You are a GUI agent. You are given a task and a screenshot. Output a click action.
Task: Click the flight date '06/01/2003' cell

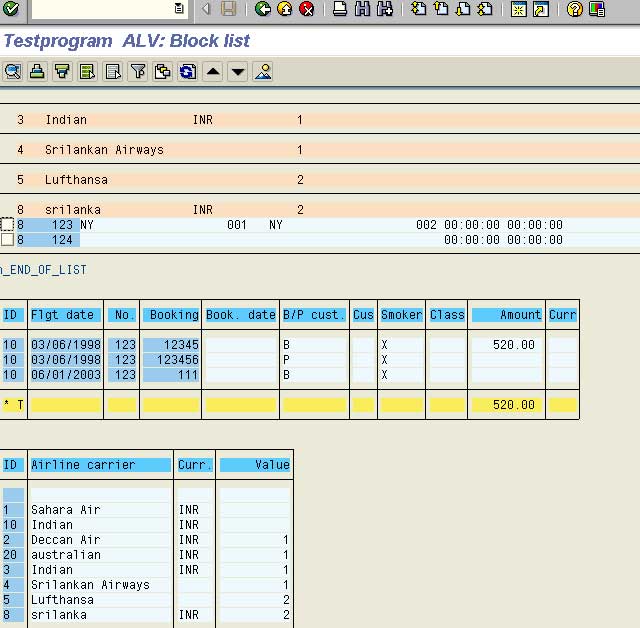click(65, 375)
